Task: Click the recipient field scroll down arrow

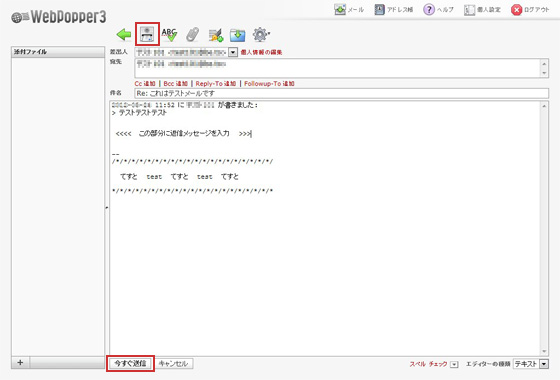Action: pyautogui.click(x=544, y=73)
